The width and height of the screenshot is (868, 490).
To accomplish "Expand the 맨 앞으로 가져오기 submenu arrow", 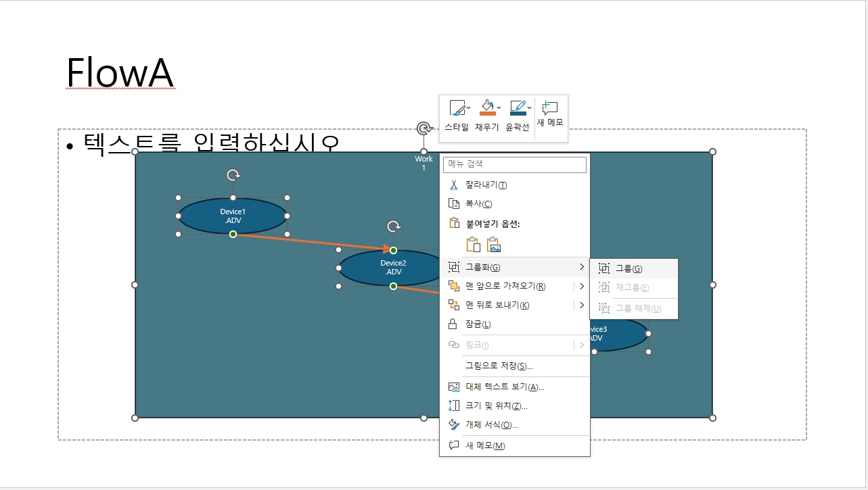I will click(582, 287).
